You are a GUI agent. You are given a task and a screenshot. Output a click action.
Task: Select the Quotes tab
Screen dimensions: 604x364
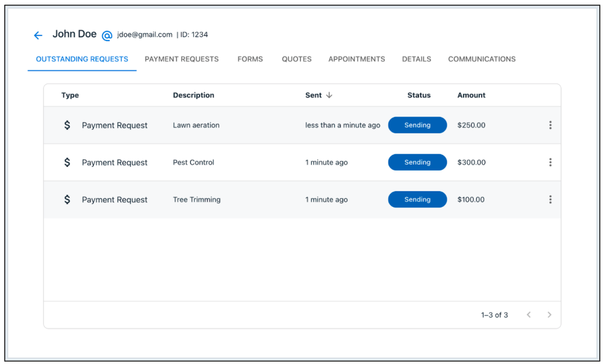click(x=296, y=59)
